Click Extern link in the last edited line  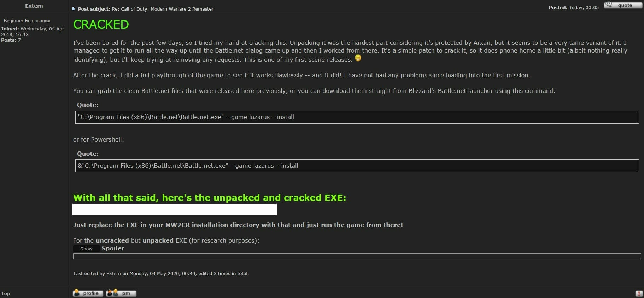pos(113,273)
